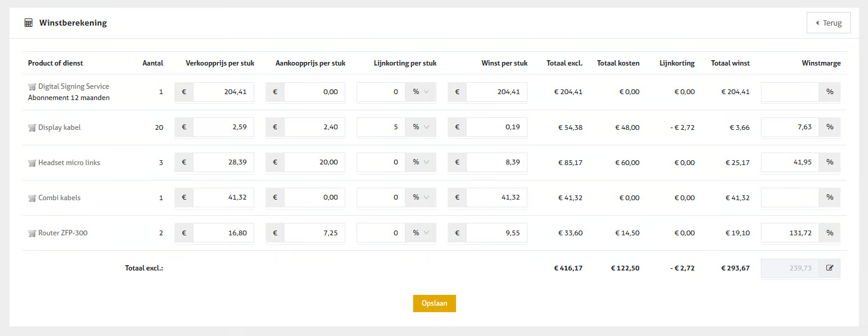
Task: Click the calculator icon next to Winstberekening
Action: point(28,23)
